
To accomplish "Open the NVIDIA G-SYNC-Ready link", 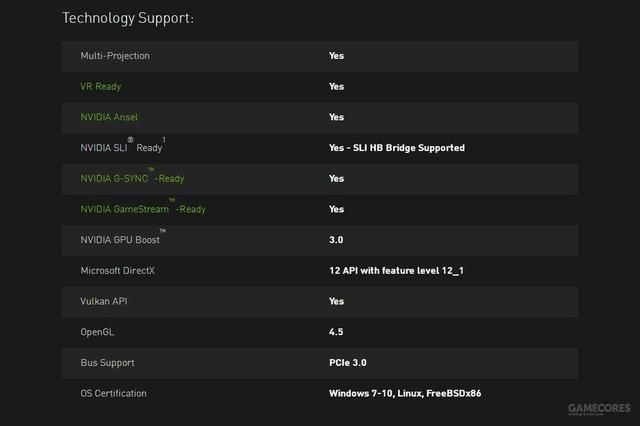I will [132, 179].
